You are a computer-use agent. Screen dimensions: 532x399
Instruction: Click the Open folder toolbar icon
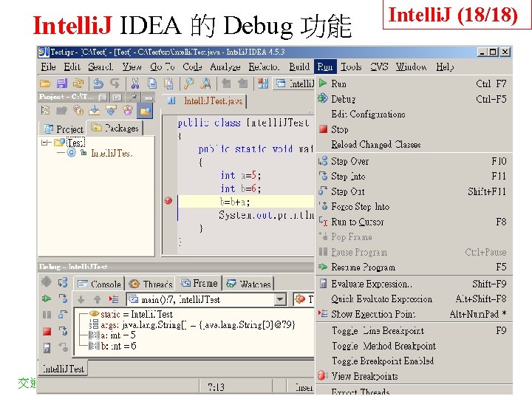coord(46,83)
